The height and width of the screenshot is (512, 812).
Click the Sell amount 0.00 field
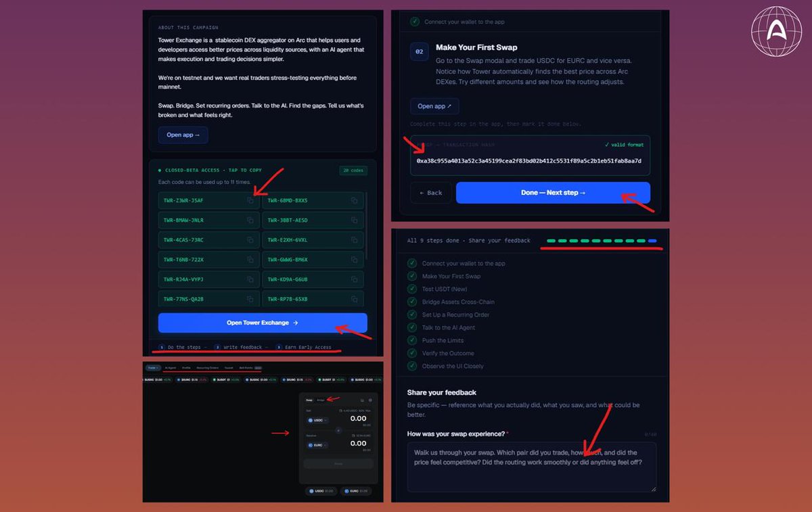(358, 418)
